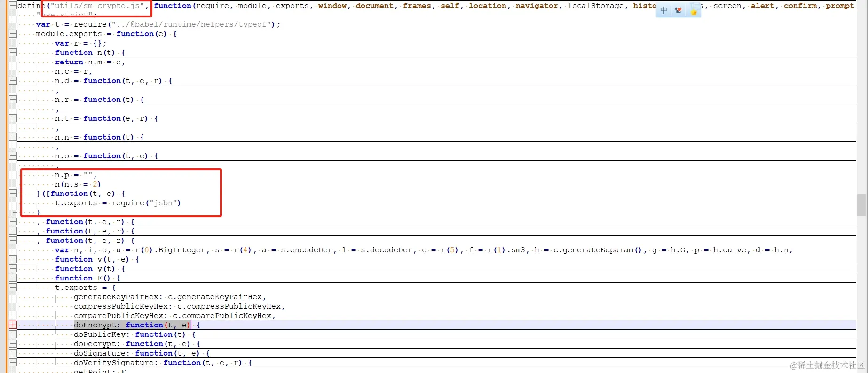
Task: Click the document parameter in define
Action: tap(374, 6)
